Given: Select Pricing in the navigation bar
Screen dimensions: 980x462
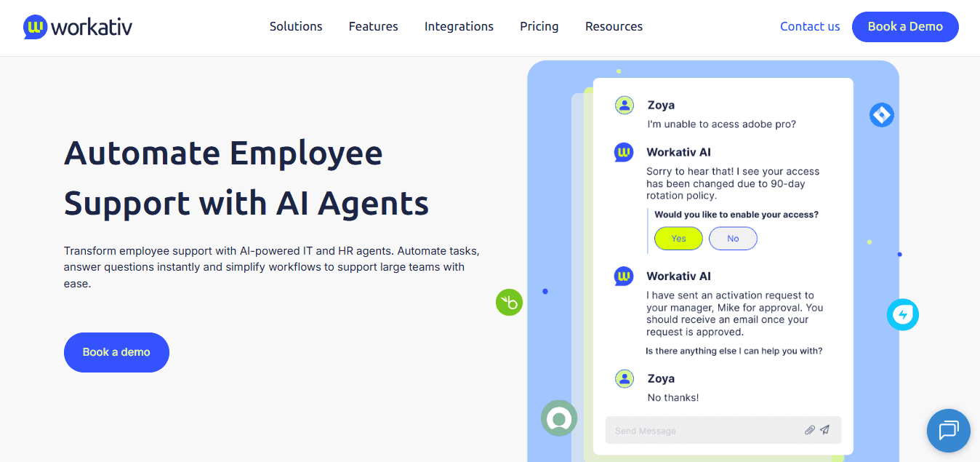Looking at the screenshot, I should pyautogui.click(x=539, y=26).
